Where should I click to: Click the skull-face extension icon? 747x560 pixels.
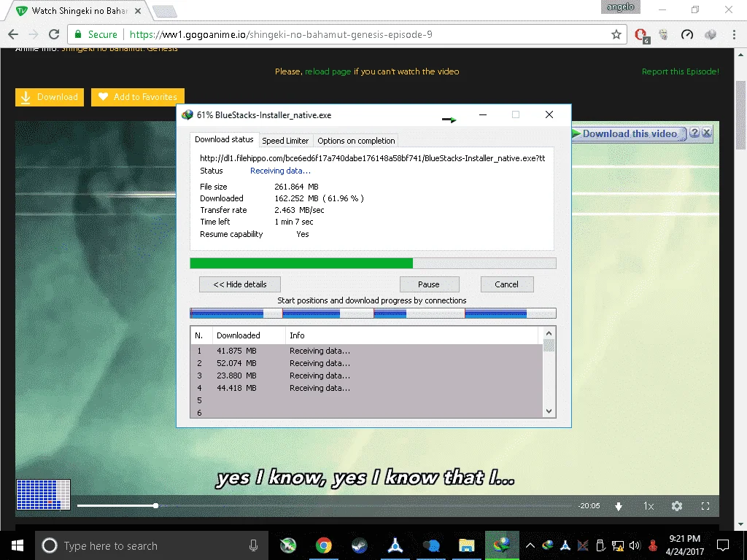point(664,34)
